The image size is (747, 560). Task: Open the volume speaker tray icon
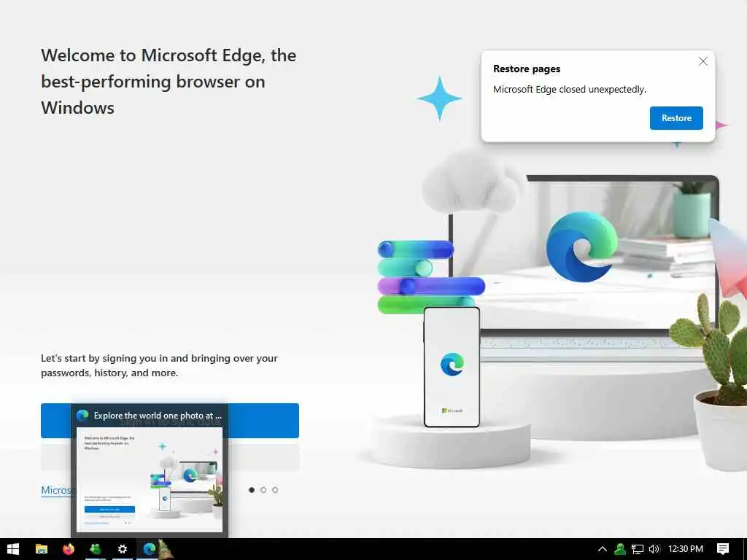click(x=654, y=549)
